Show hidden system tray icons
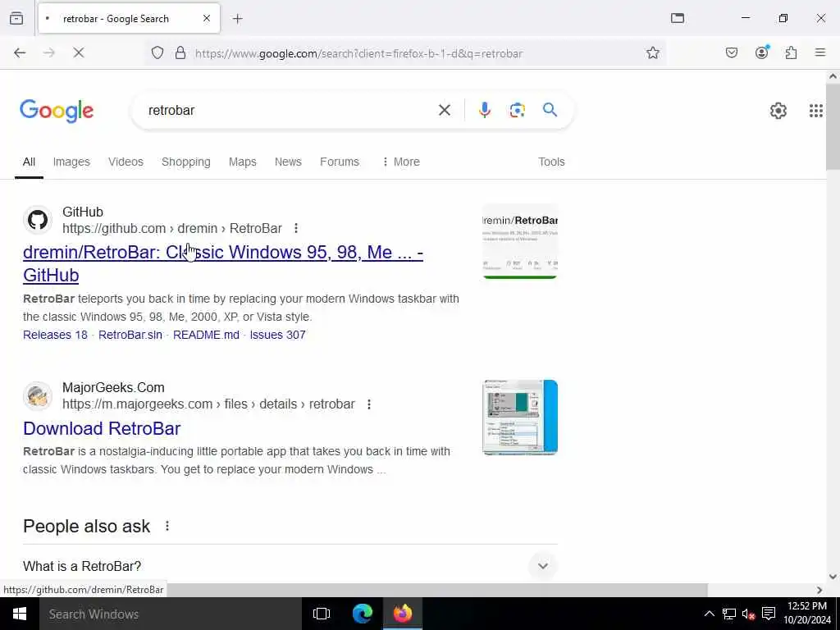 tap(709, 614)
